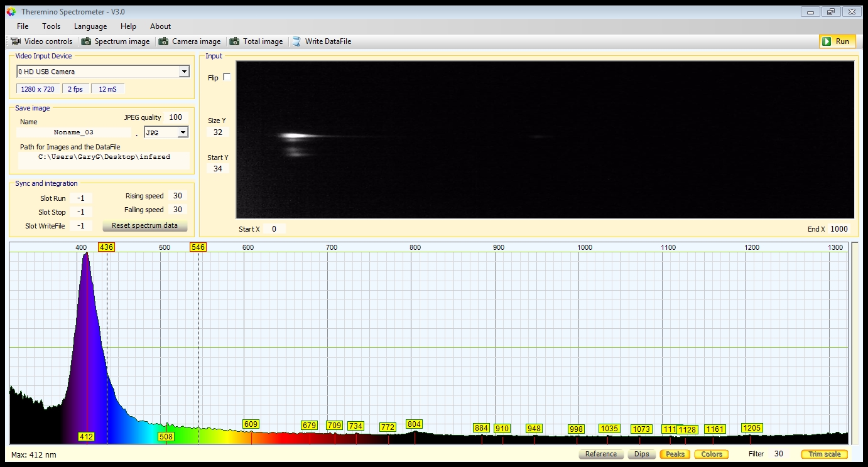Open Video controls camera icon
868x467 pixels.
[16, 41]
